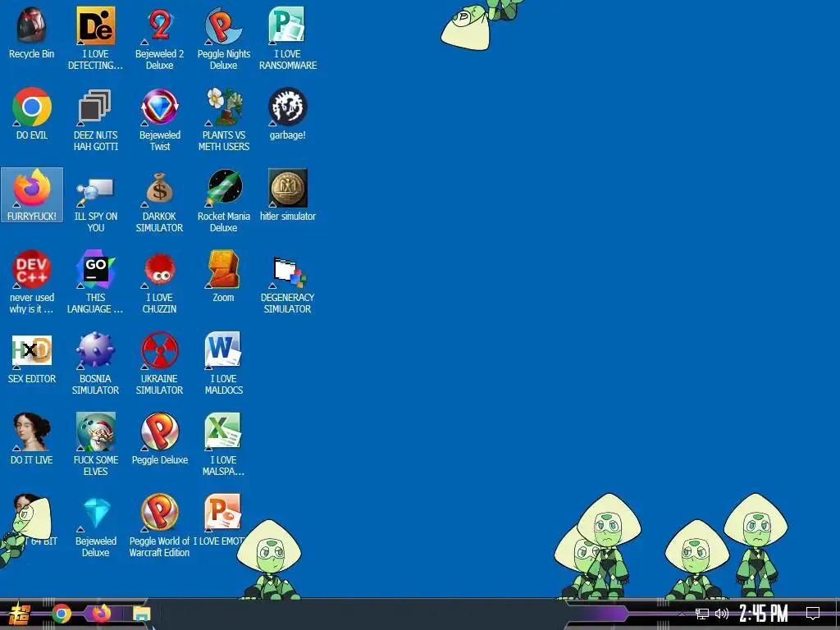Click the volume speaker tray icon
Viewport: 840px width, 630px height.
tap(722, 614)
